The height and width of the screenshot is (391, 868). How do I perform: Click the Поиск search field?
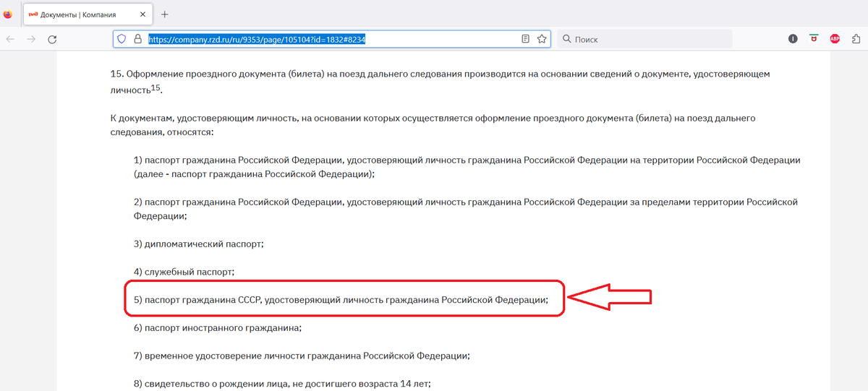click(x=644, y=39)
